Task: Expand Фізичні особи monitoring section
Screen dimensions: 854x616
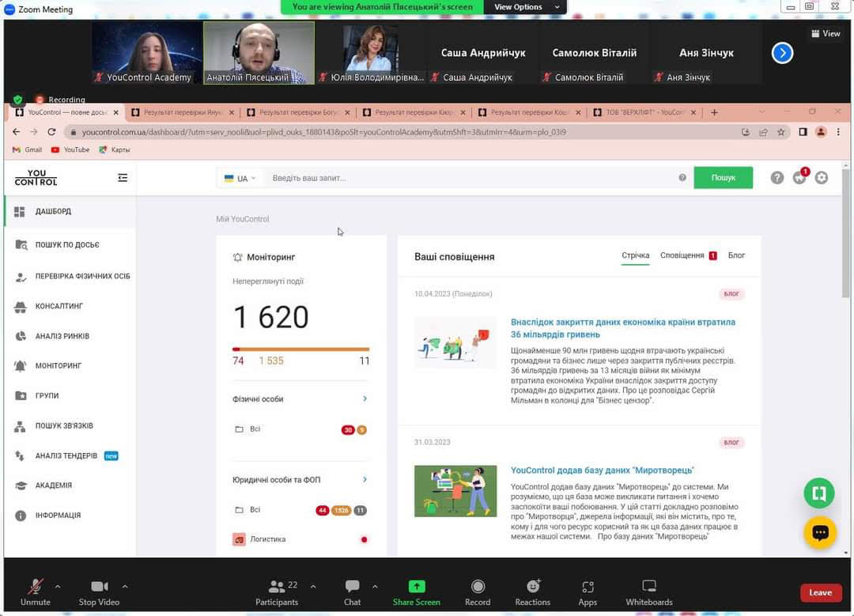Action: (365, 399)
